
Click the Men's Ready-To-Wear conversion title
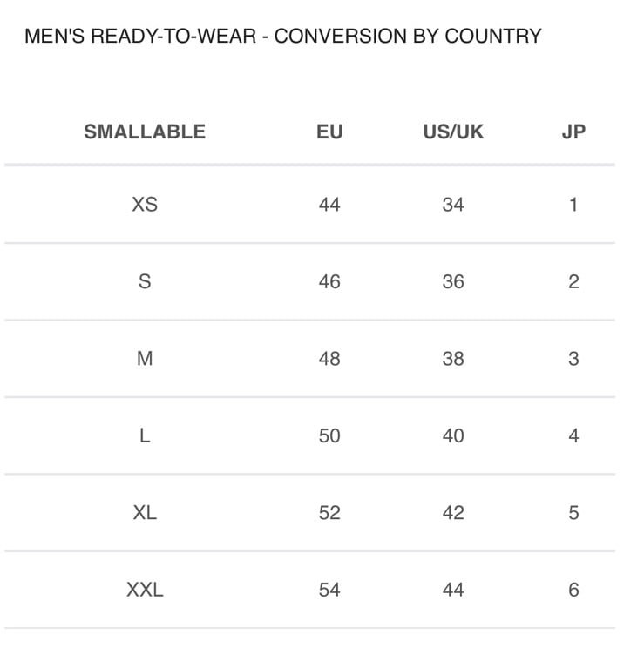(283, 36)
